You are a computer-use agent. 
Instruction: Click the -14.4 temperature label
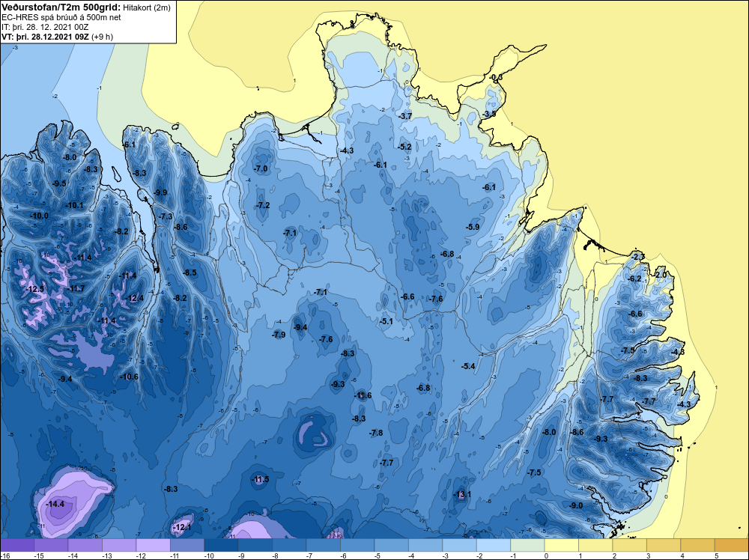tap(55, 504)
